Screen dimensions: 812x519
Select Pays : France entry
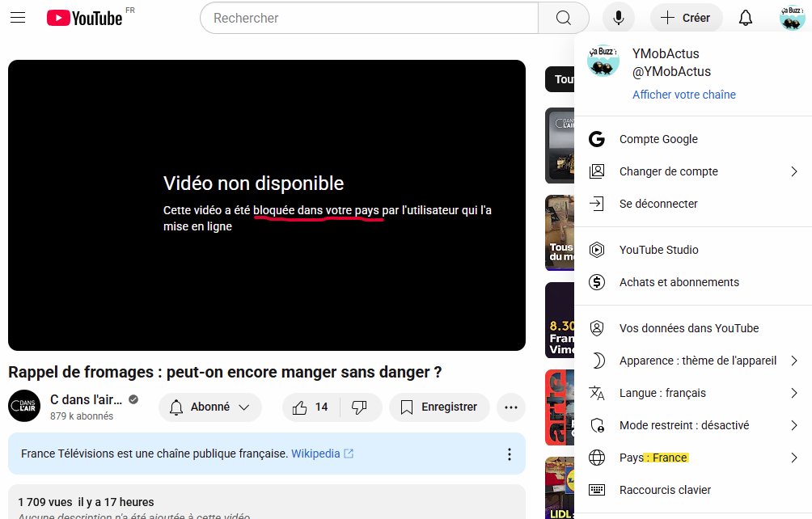click(x=693, y=458)
